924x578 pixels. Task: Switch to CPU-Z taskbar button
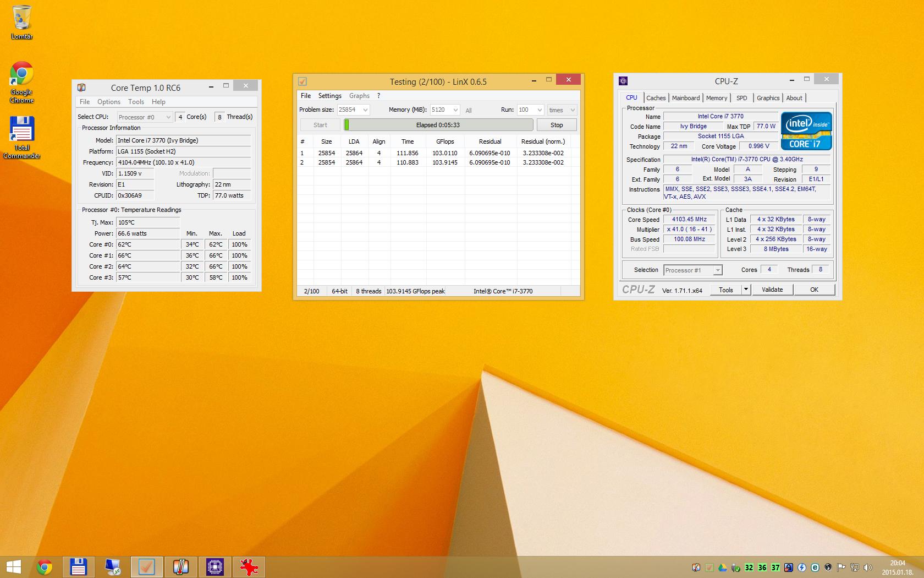215,567
